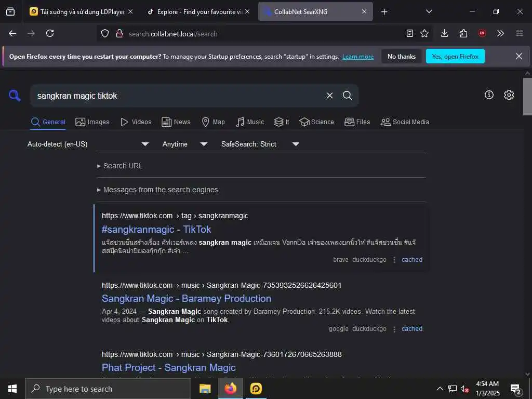Screen dimensions: 532x399
Task: Open Anytime time range dropdown
Action: pyautogui.click(x=185, y=144)
